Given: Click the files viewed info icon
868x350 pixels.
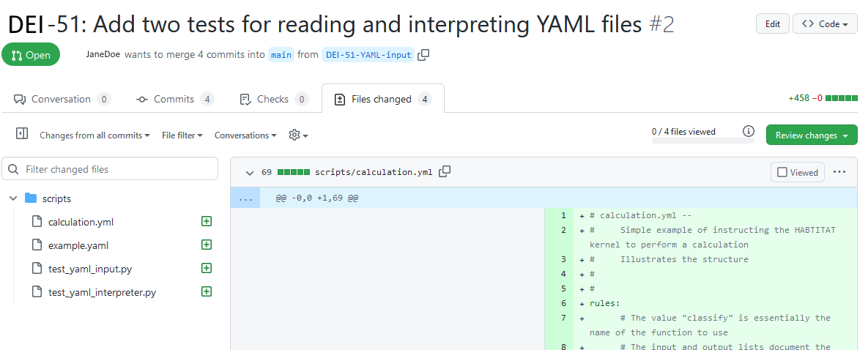Looking at the screenshot, I should click(x=749, y=131).
